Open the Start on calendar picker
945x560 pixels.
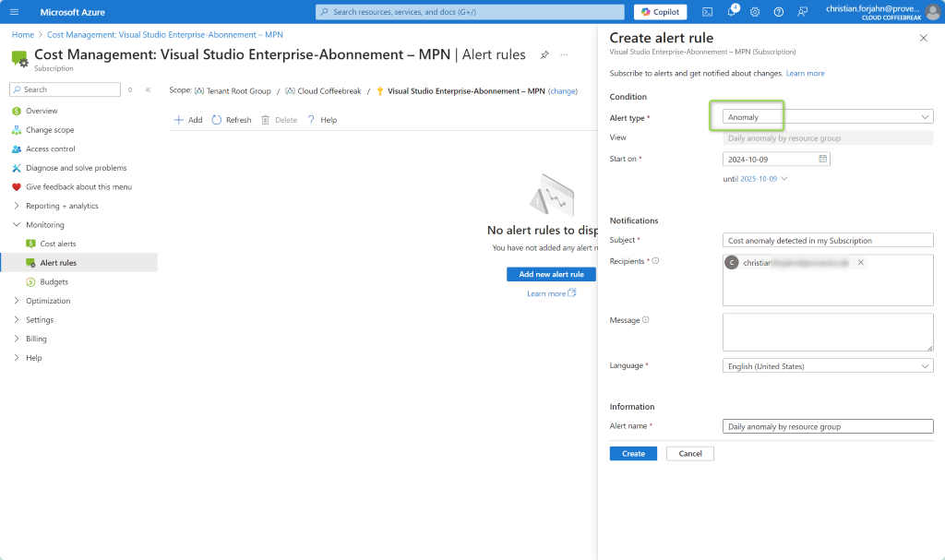point(822,159)
